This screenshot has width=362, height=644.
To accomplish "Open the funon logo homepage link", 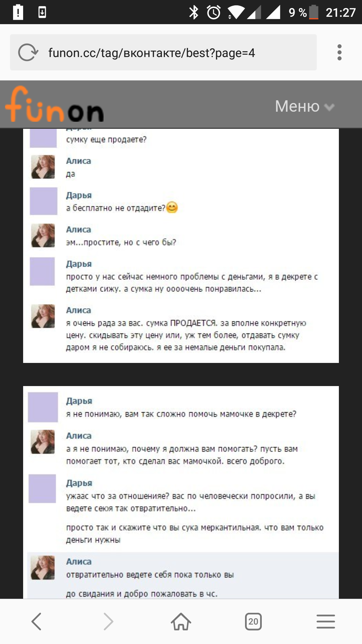I will pyautogui.click(x=54, y=104).
